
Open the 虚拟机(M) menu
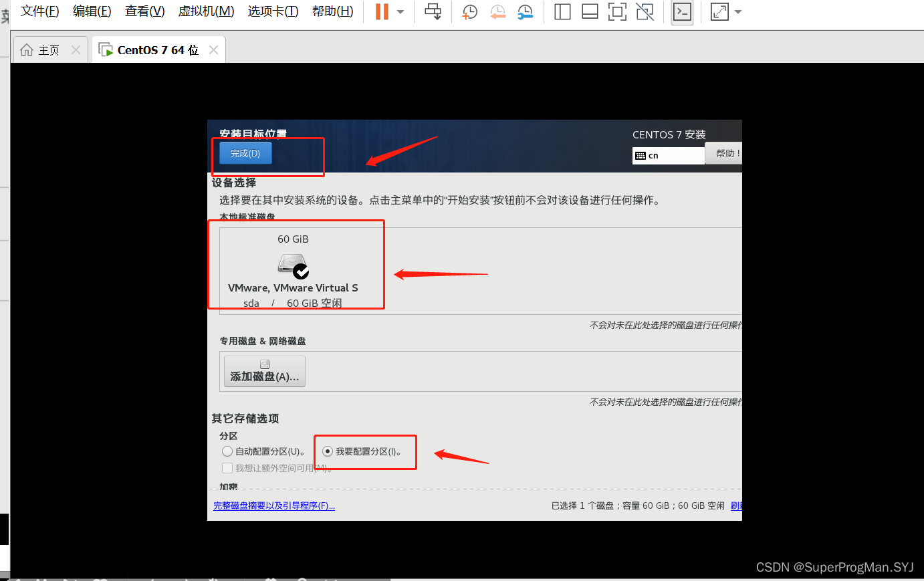point(206,11)
